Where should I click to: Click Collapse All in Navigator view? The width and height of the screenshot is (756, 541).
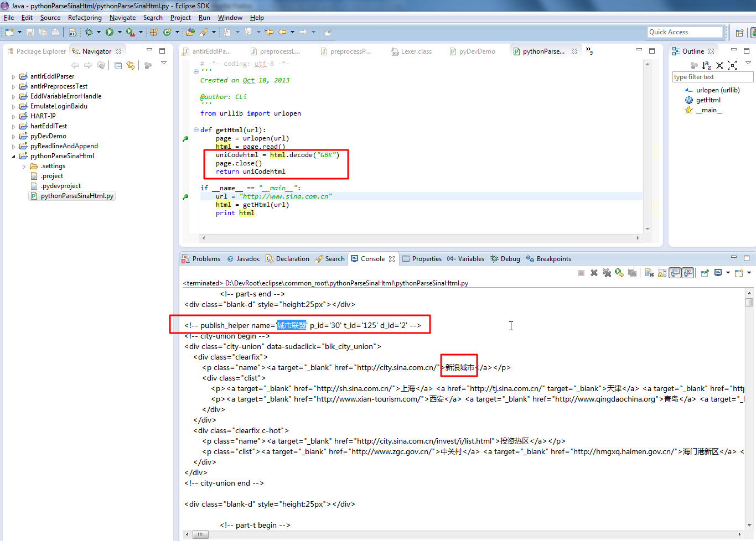tap(118, 65)
